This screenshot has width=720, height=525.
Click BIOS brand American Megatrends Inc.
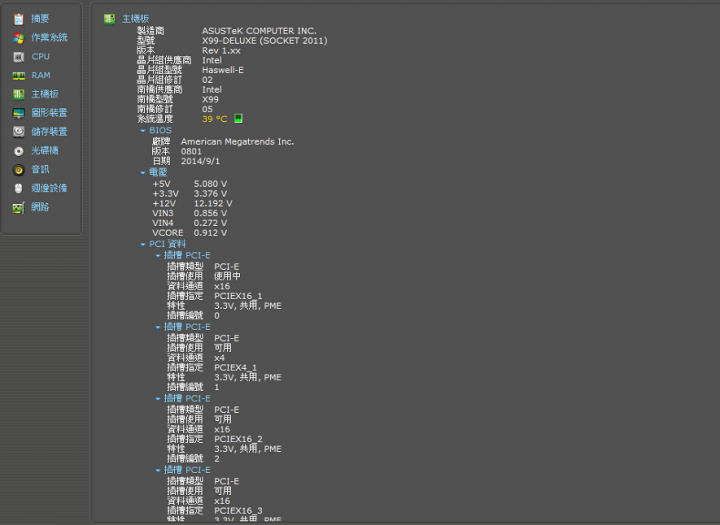coord(237,141)
